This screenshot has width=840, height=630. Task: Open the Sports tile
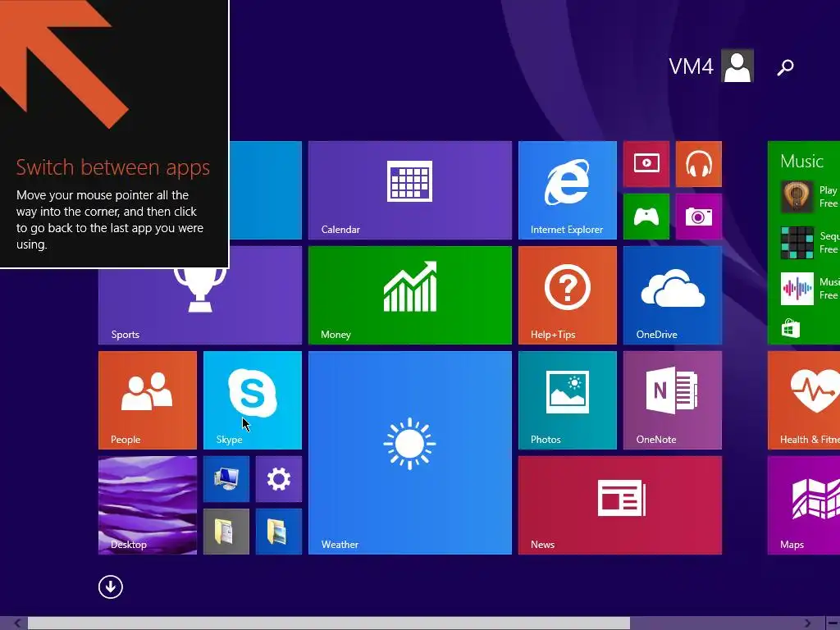pyautogui.click(x=200, y=307)
